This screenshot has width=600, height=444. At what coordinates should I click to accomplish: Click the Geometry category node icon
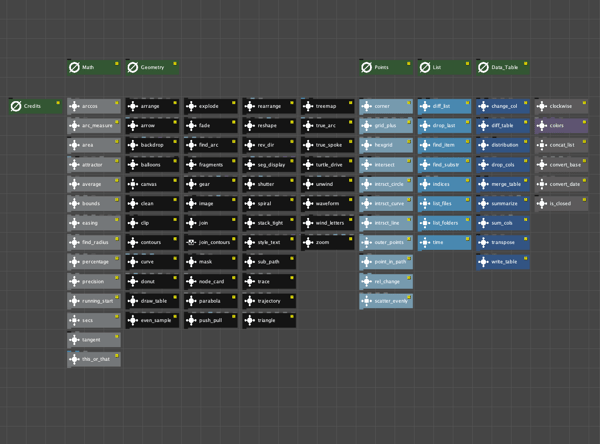click(133, 67)
